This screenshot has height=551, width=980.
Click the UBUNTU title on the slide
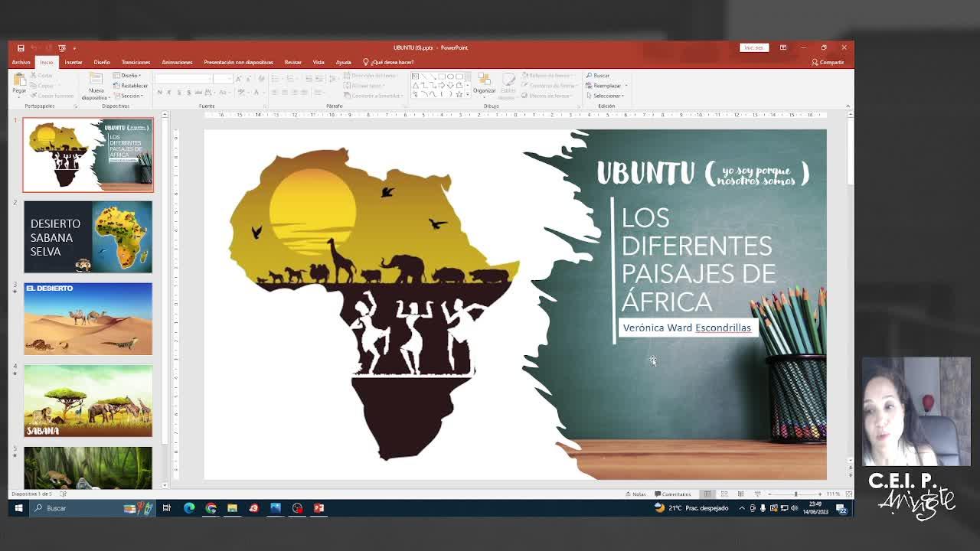click(645, 173)
